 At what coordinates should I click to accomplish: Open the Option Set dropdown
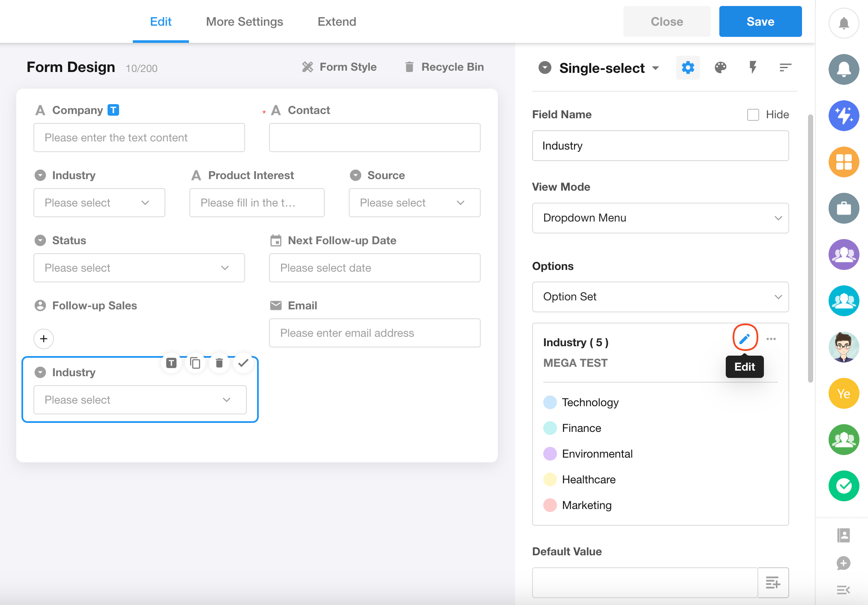660,297
